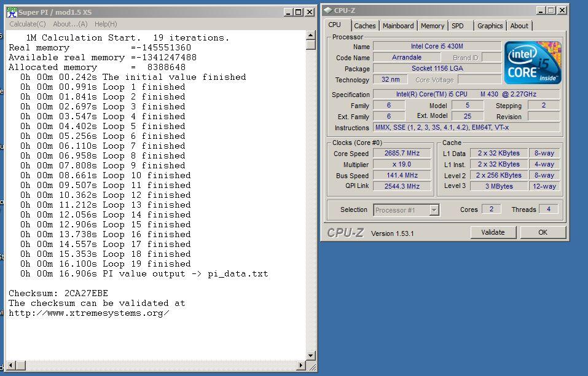Image resolution: width=588 pixels, height=376 pixels.
Task: Click the Level 2 value '2 x 256 KBytes'
Action: [498, 176]
